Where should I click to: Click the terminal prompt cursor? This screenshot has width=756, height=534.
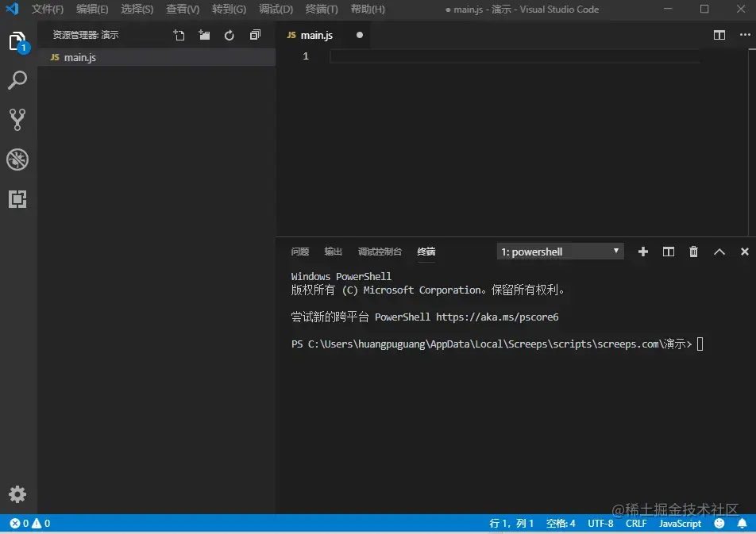(x=700, y=344)
